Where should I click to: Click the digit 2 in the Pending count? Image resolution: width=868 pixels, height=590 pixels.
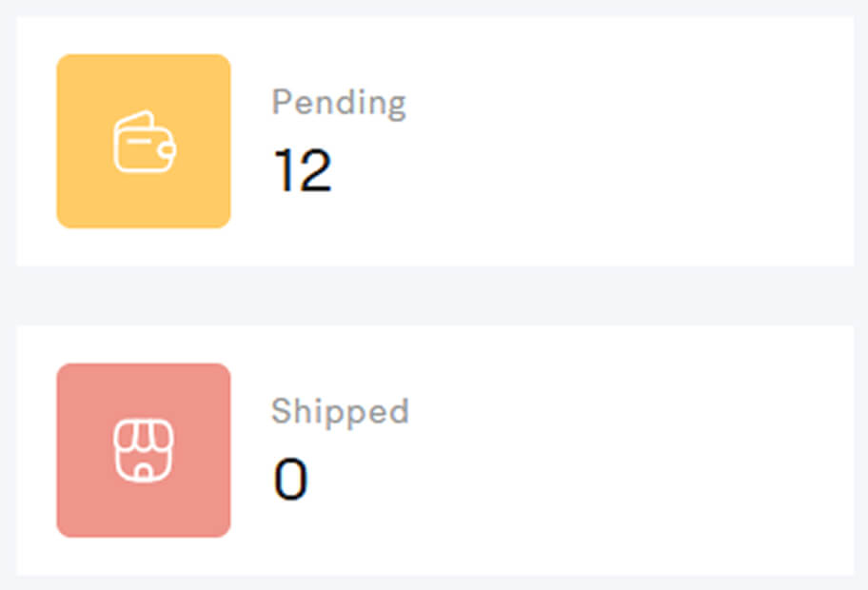tap(316, 171)
